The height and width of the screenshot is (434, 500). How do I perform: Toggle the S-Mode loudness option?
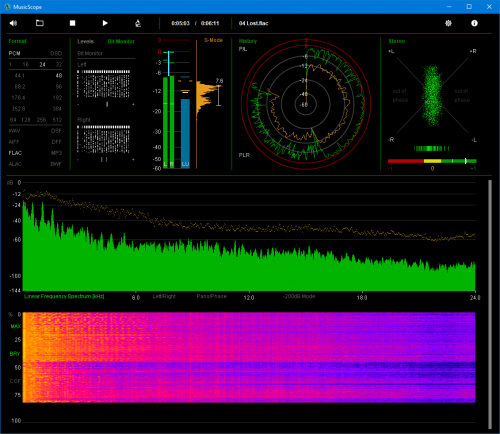213,40
